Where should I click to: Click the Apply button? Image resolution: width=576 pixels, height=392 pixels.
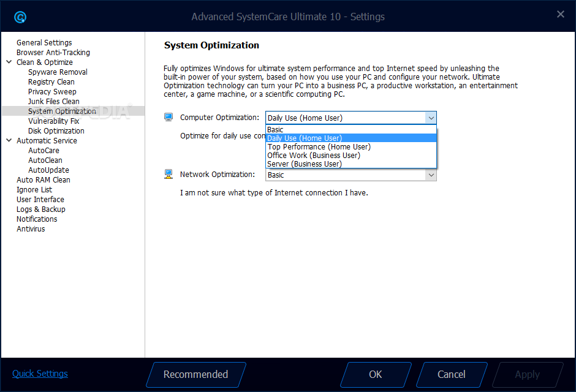click(x=528, y=374)
